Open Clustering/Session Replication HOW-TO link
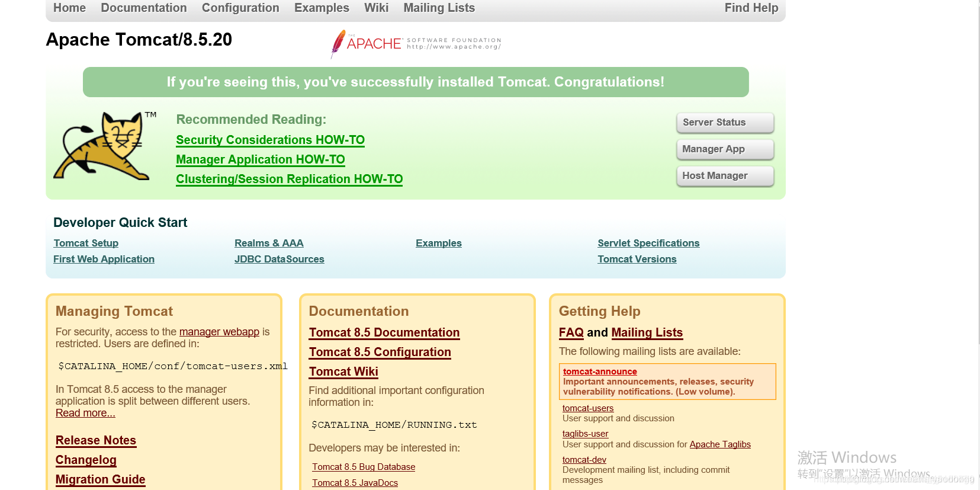The width and height of the screenshot is (980, 490). point(290,179)
